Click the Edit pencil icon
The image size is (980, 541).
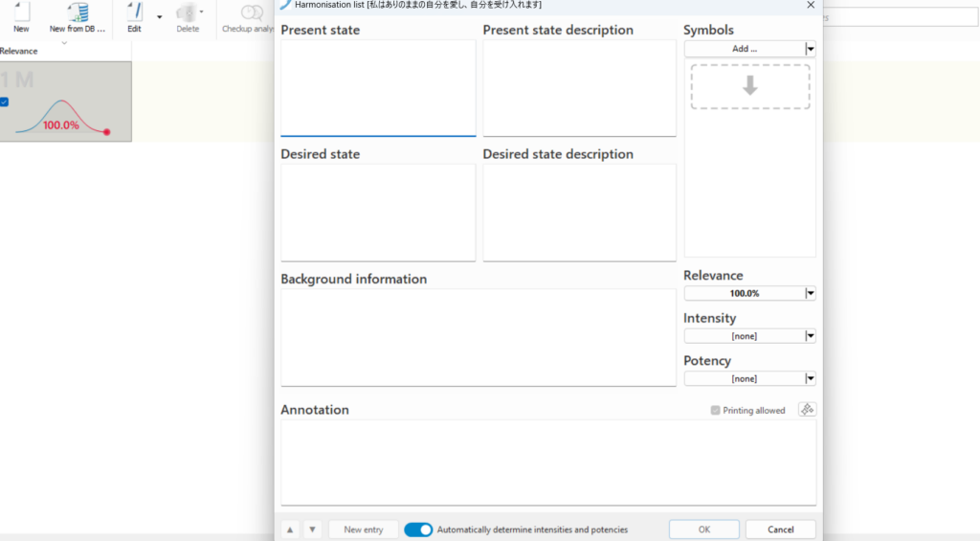134,12
